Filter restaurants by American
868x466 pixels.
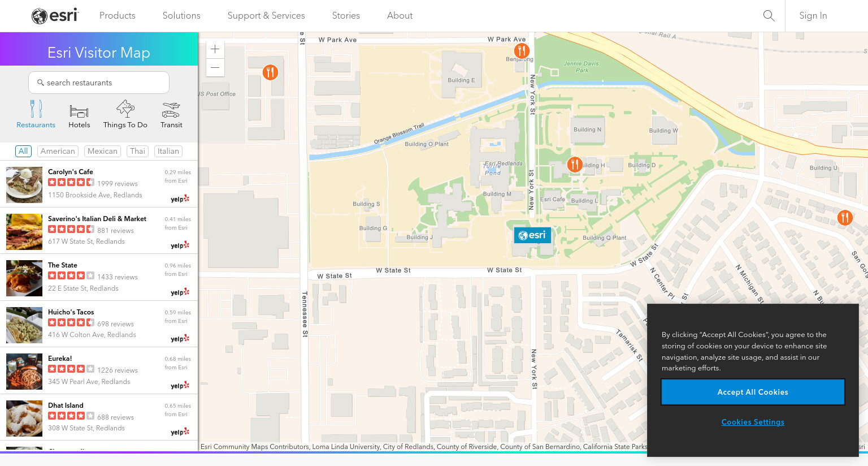point(58,151)
